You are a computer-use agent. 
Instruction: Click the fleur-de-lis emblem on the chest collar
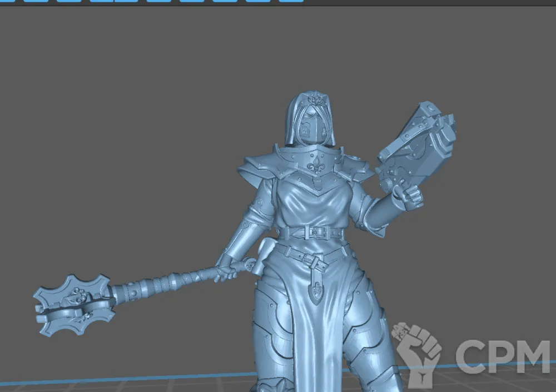pos(317,166)
